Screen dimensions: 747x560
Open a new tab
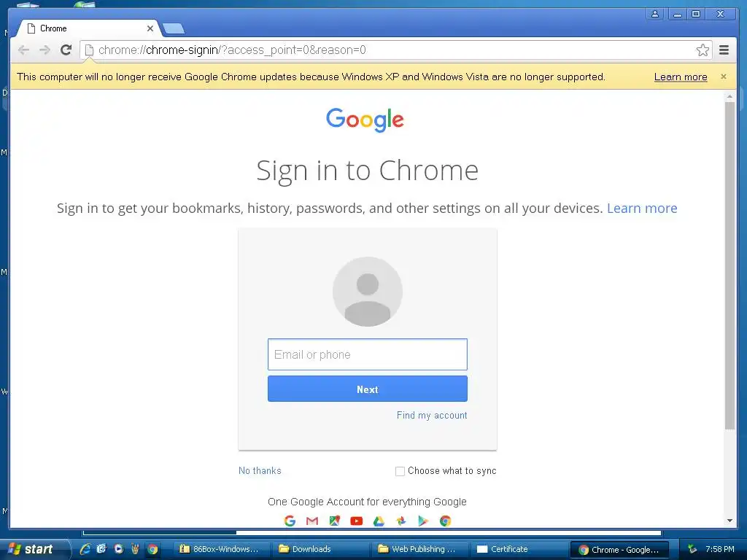[x=174, y=28]
